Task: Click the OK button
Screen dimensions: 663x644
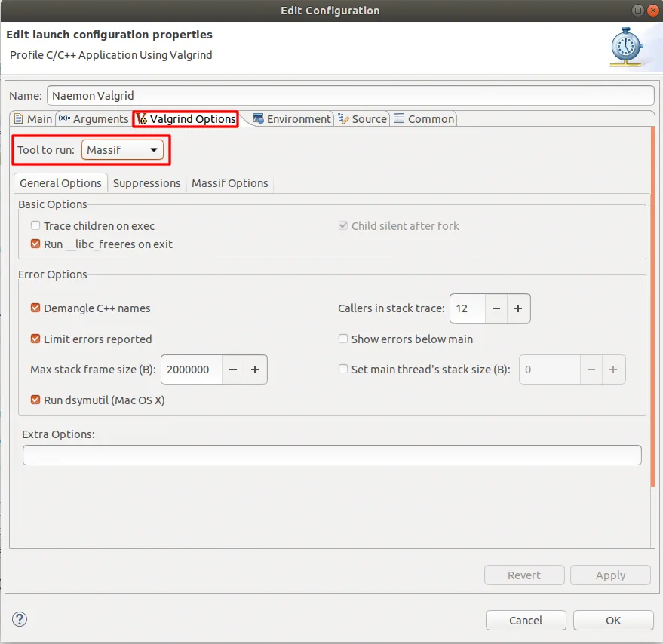Action: [x=613, y=621]
